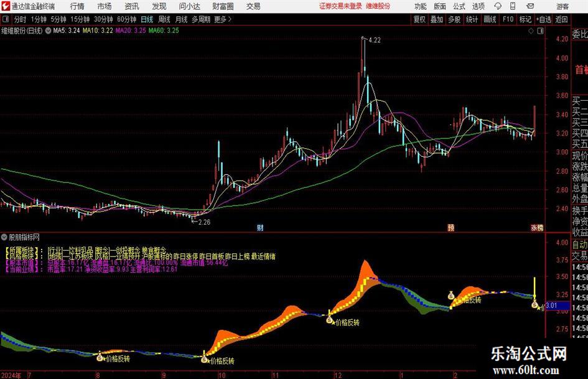Click the money bag signal near month 12

coord(329,320)
